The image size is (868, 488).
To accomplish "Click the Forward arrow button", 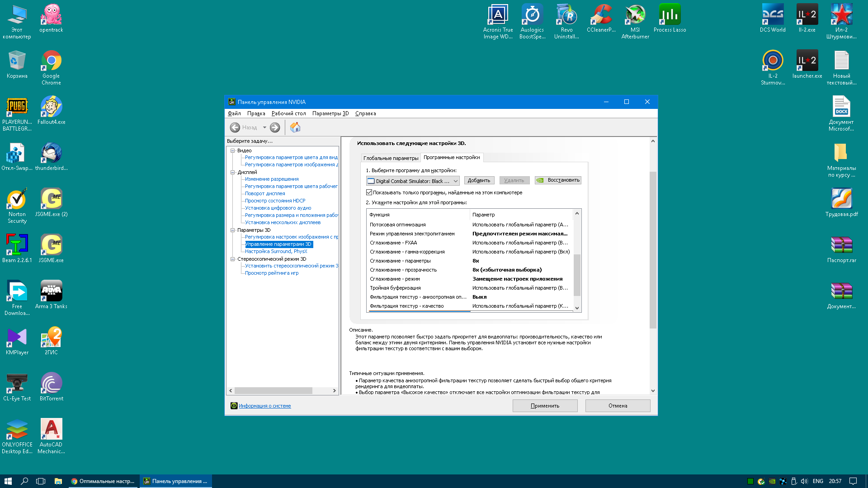I will (275, 127).
